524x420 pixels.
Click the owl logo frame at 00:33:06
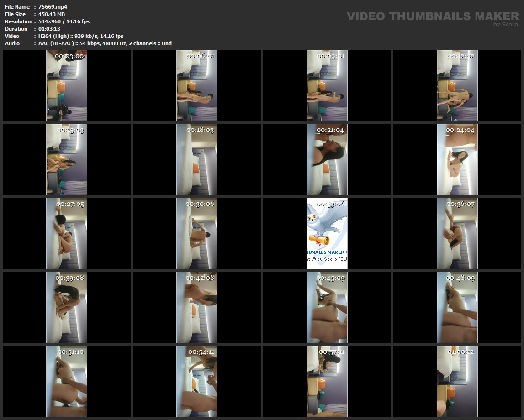coord(327,233)
